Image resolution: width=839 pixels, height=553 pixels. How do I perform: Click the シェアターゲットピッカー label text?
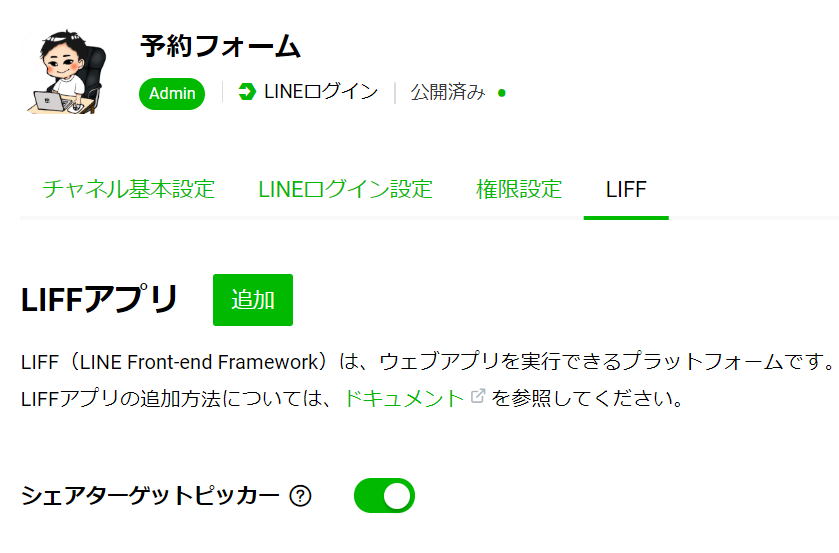150,496
